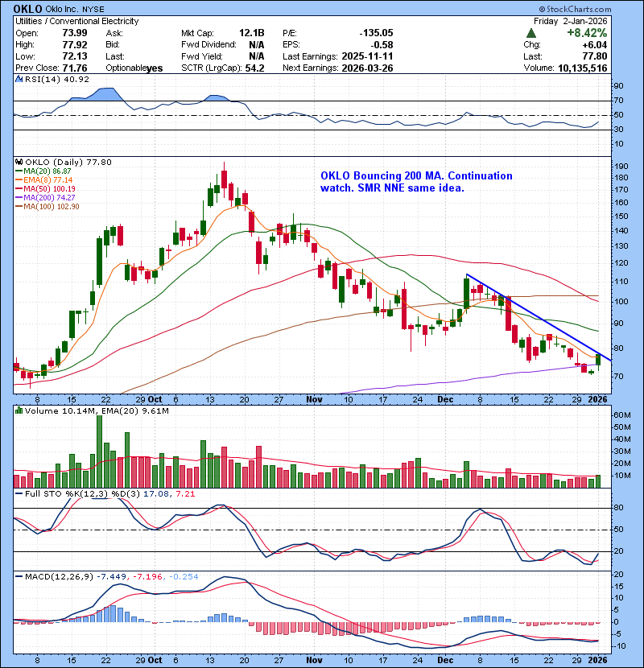Click the P/E value -135.05
This screenshot has width=644, height=668.
(x=376, y=33)
